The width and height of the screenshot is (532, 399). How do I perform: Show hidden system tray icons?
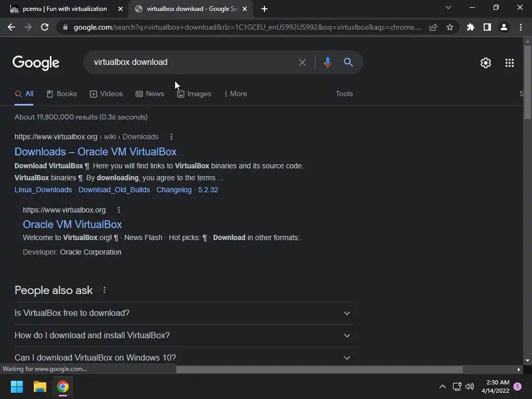(443, 387)
